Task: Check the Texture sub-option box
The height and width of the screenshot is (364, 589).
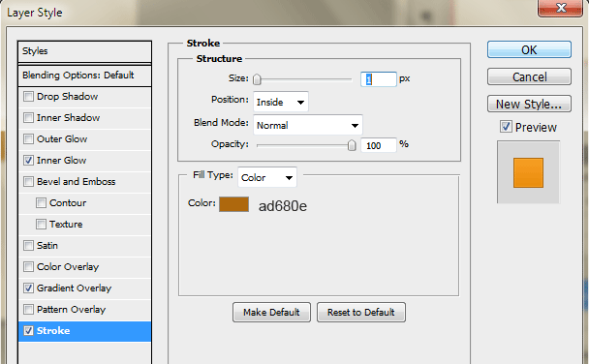Action: click(x=41, y=224)
